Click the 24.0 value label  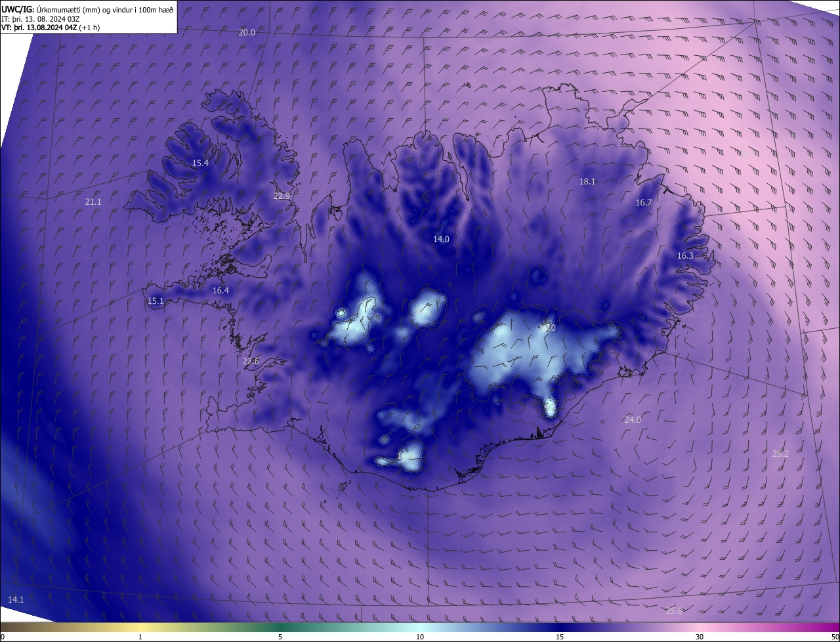[x=633, y=419]
